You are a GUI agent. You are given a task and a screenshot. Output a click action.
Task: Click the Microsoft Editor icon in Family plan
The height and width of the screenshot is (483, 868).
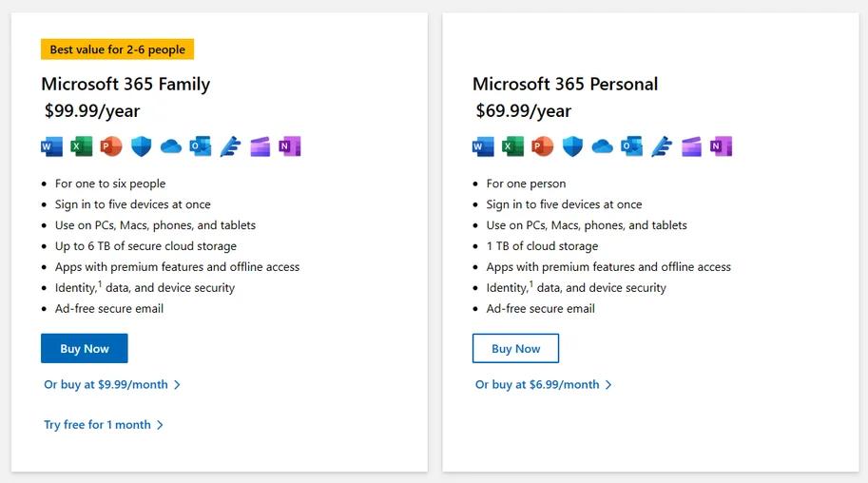(x=230, y=146)
